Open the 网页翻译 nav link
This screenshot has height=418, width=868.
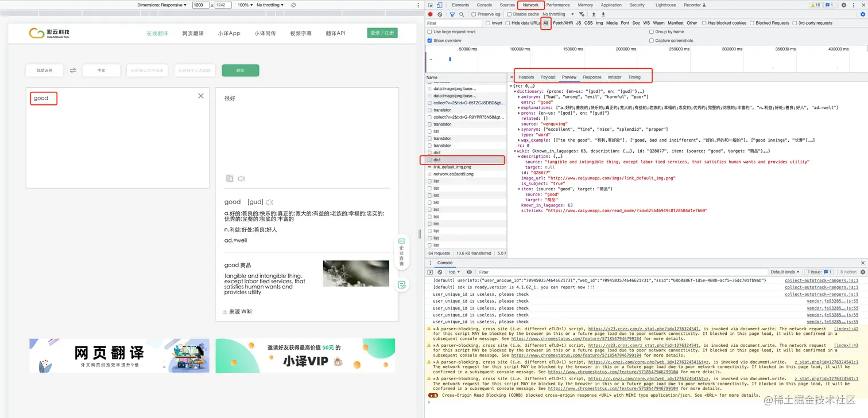193,33
